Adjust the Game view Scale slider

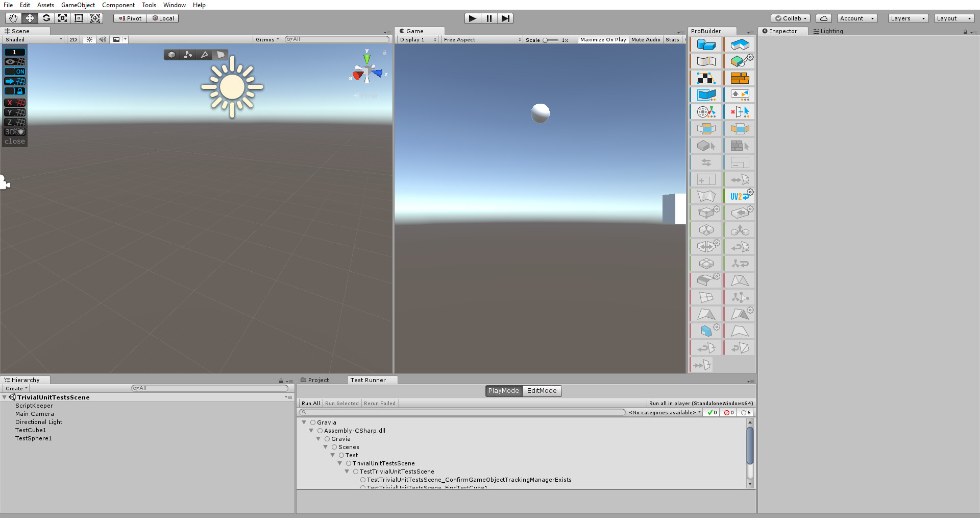pos(551,40)
